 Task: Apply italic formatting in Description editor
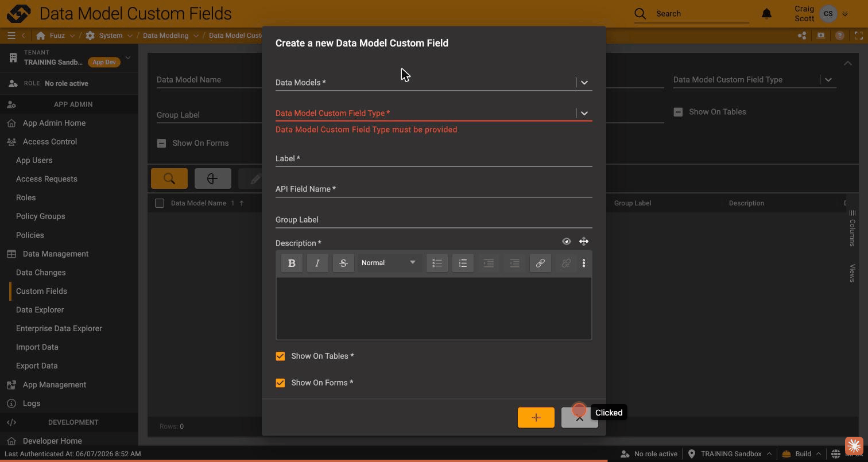tap(317, 263)
